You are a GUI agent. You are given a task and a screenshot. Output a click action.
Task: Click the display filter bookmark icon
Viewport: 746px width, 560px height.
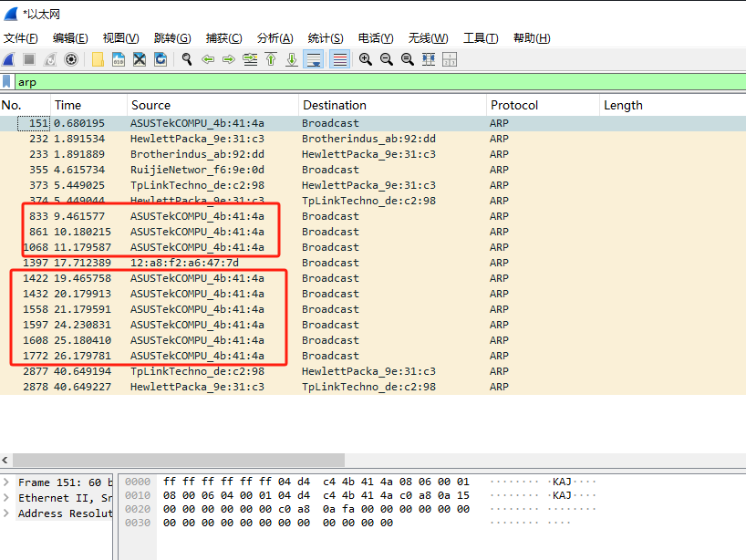point(6,82)
